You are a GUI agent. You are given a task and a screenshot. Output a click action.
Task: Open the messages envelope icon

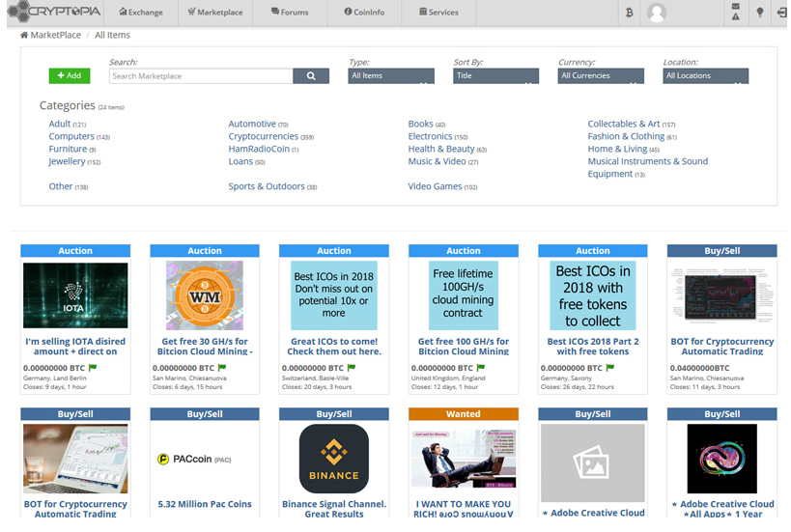[736, 6]
